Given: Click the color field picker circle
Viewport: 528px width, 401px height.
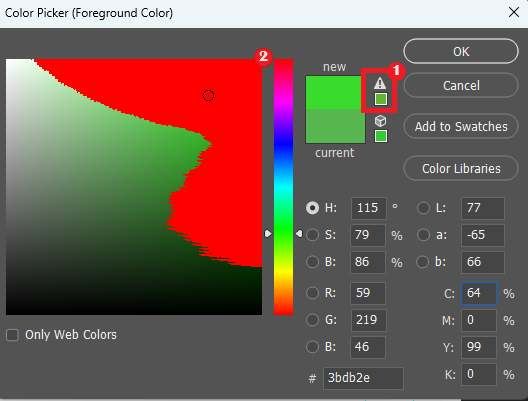Looking at the screenshot, I should point(208,96).
